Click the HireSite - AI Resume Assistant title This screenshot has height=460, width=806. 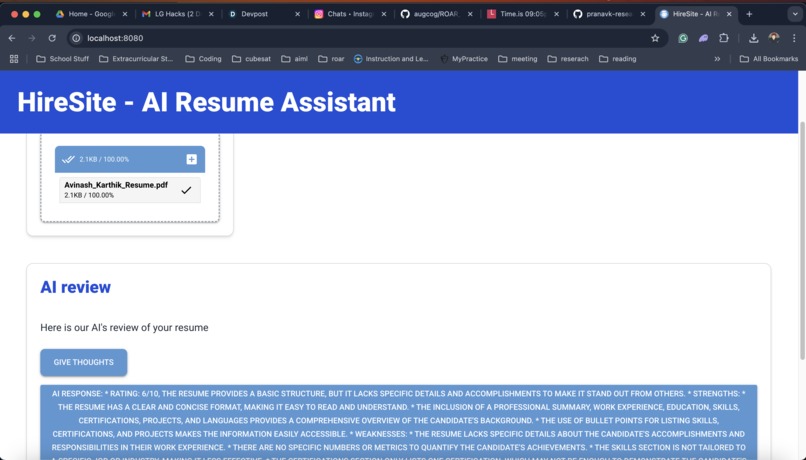click(x=207, y=102)
